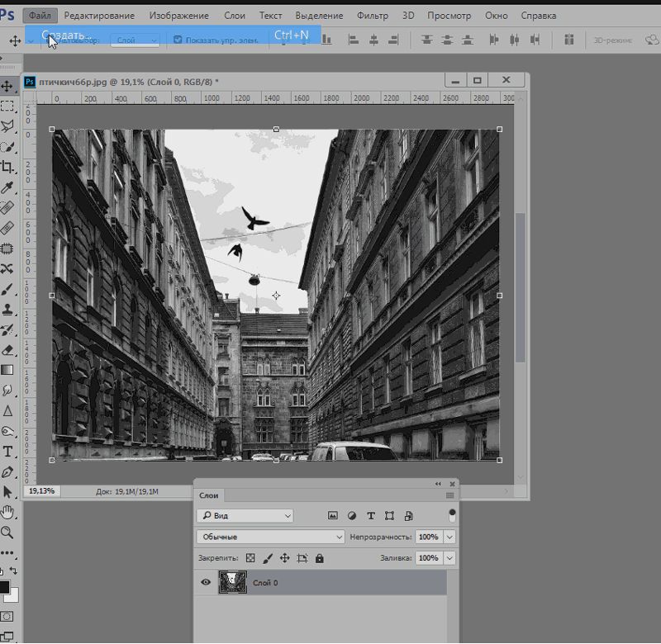Filter layers by shape layers icon
This screenshot has width=661, height=644.
(389, 515)
